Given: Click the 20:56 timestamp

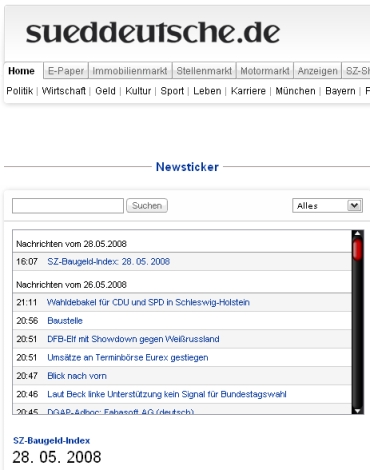Looking at the screenshot, I should [x=27, y=321].
